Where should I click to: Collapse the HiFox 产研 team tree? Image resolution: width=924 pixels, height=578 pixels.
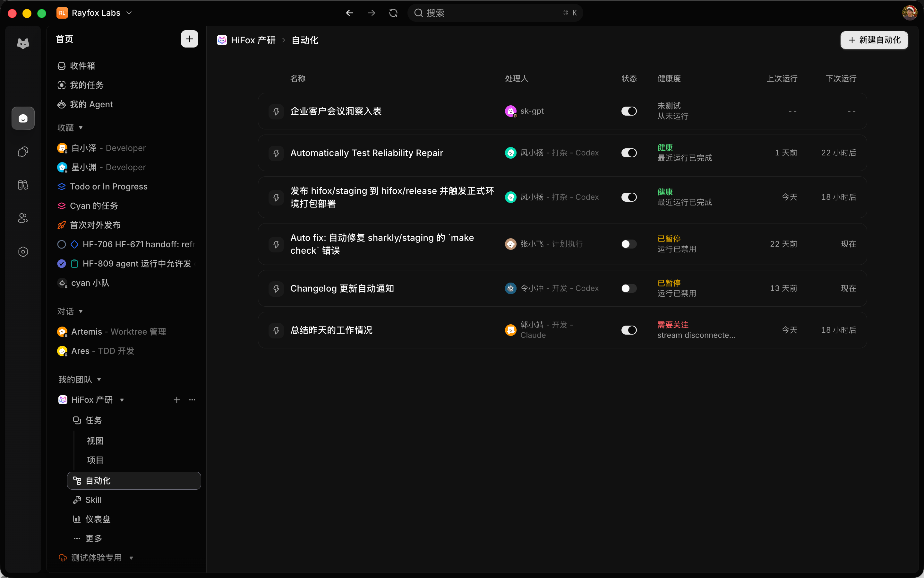click(x=122, y=400)
